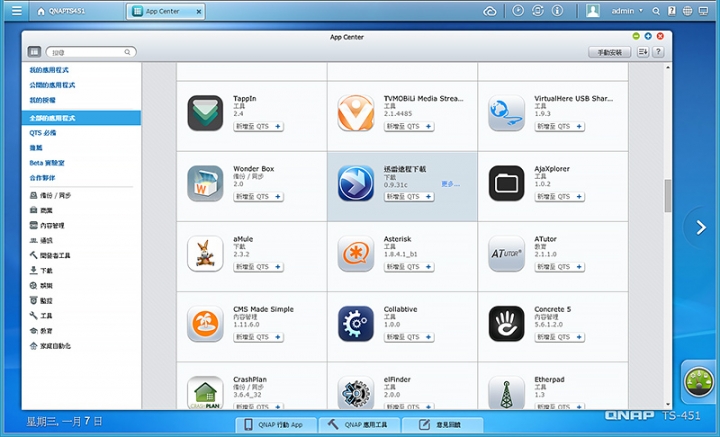This screenshot has width=720, height=437.
Task: Open the globe language icon
Action: pos(687,11)
